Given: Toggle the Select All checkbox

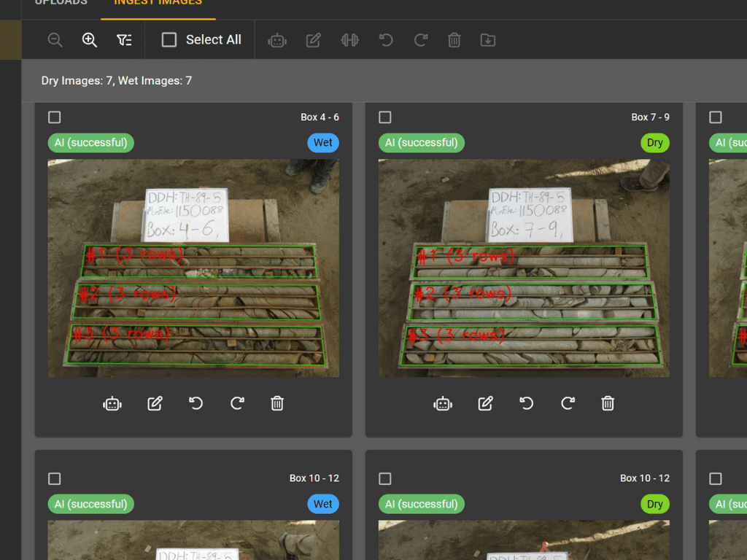Looking at the screenshot, I should coord(169,39).
